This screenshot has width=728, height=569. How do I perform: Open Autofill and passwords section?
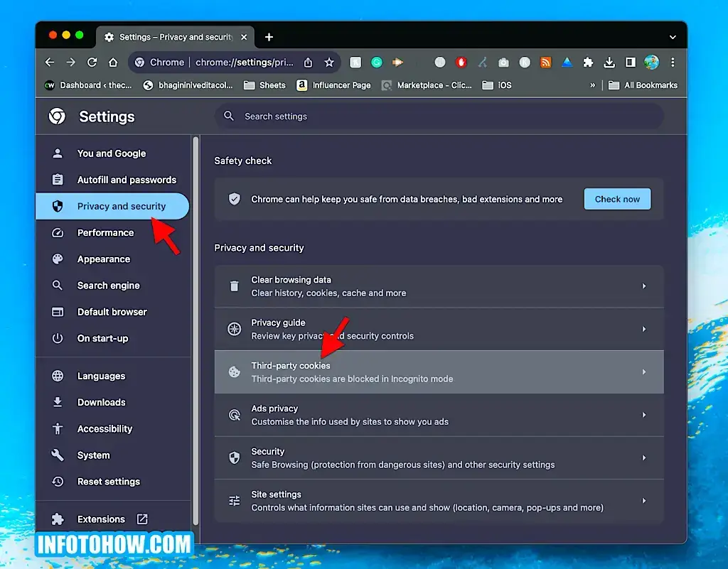tap(112, 180)
